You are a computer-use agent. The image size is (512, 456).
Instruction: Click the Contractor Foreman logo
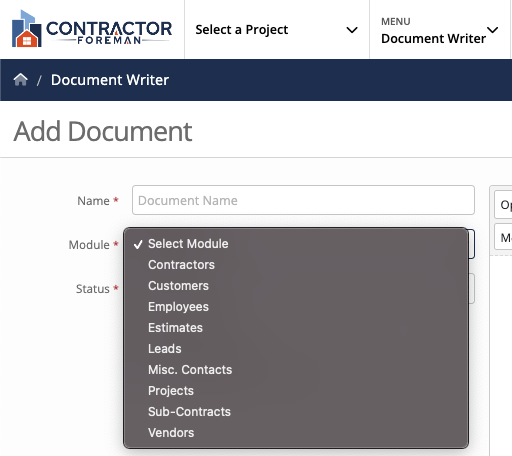92,29
